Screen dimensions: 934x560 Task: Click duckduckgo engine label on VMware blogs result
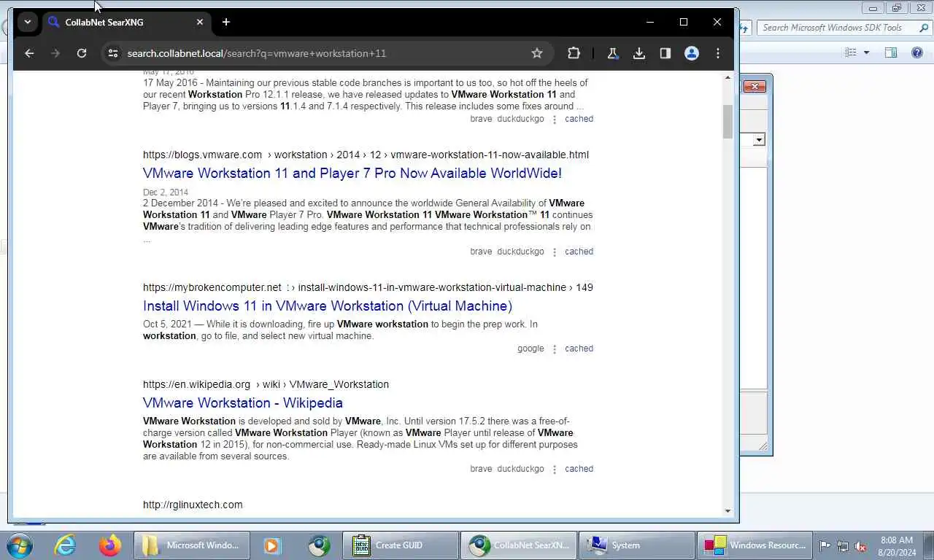[x=520, y=252]
